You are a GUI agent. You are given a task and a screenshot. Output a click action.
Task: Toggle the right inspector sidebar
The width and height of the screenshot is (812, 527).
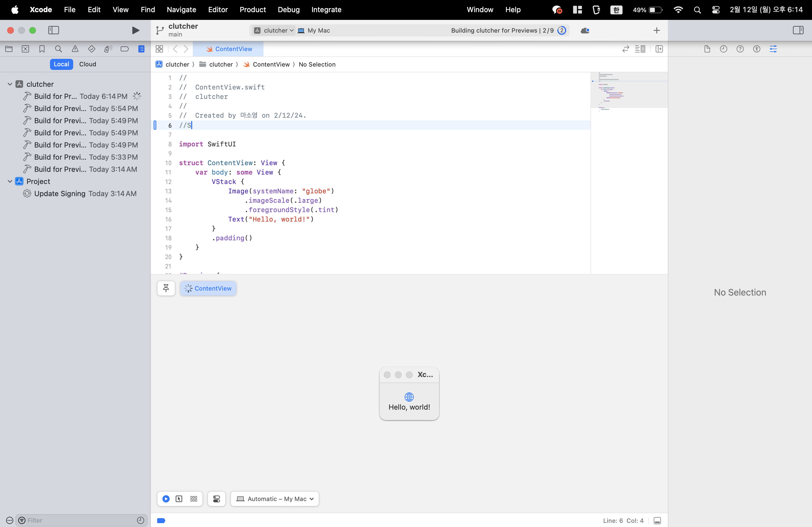798,30
